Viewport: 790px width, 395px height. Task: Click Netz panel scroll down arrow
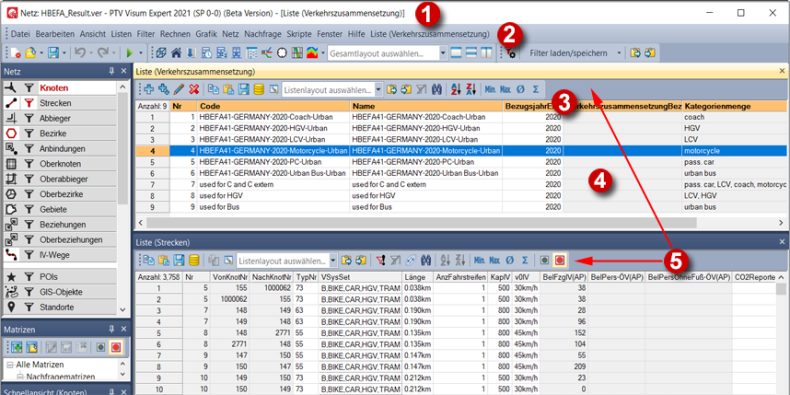point(123,310)
